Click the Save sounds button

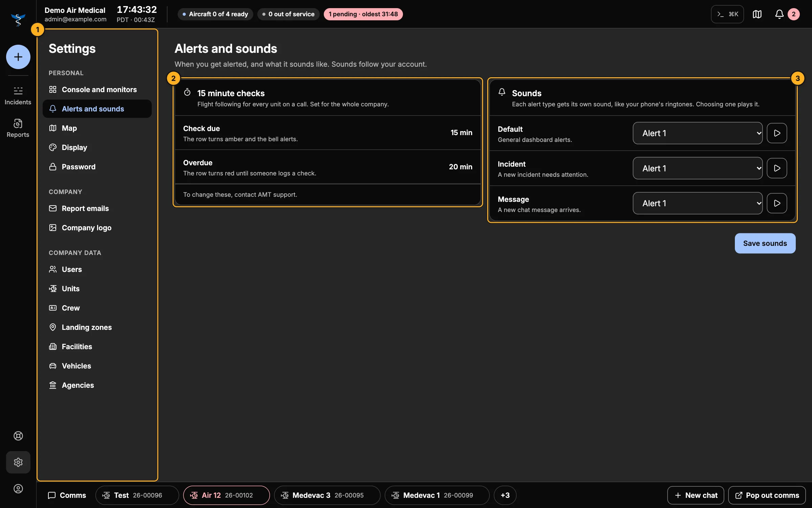(x=765, y=243)
